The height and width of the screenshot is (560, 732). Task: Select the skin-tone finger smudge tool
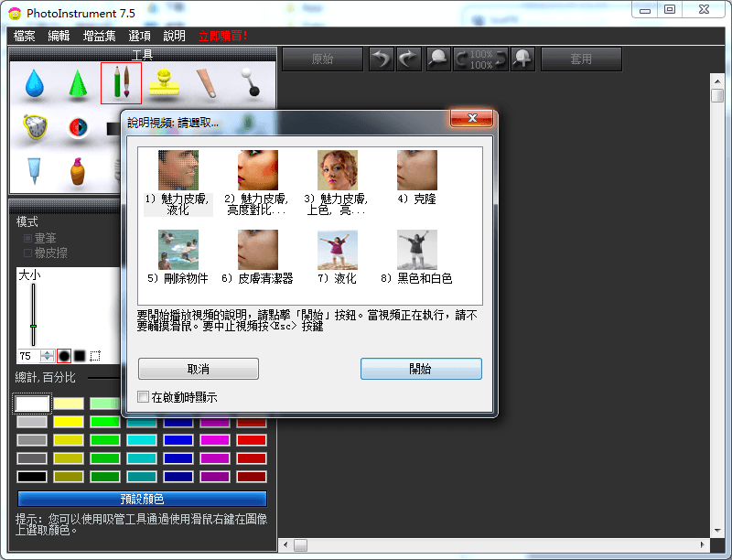(207, 83)
